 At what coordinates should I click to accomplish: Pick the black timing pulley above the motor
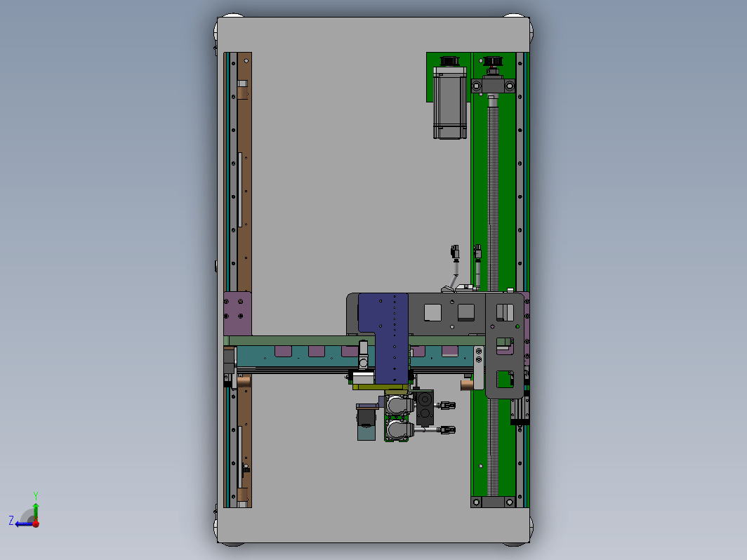(x=449, y=61)
